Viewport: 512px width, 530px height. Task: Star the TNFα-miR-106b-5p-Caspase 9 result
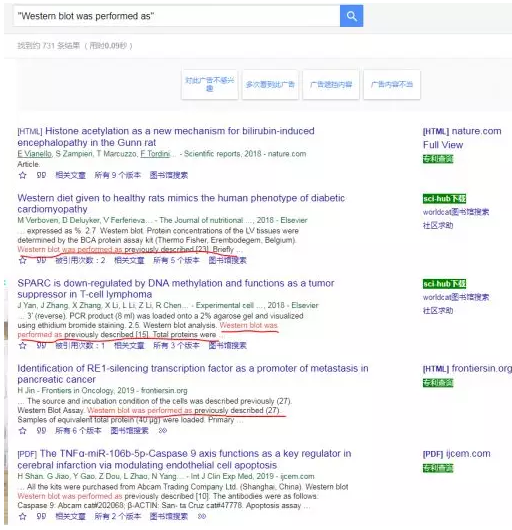pyautogui.click(x=23, y=516)
